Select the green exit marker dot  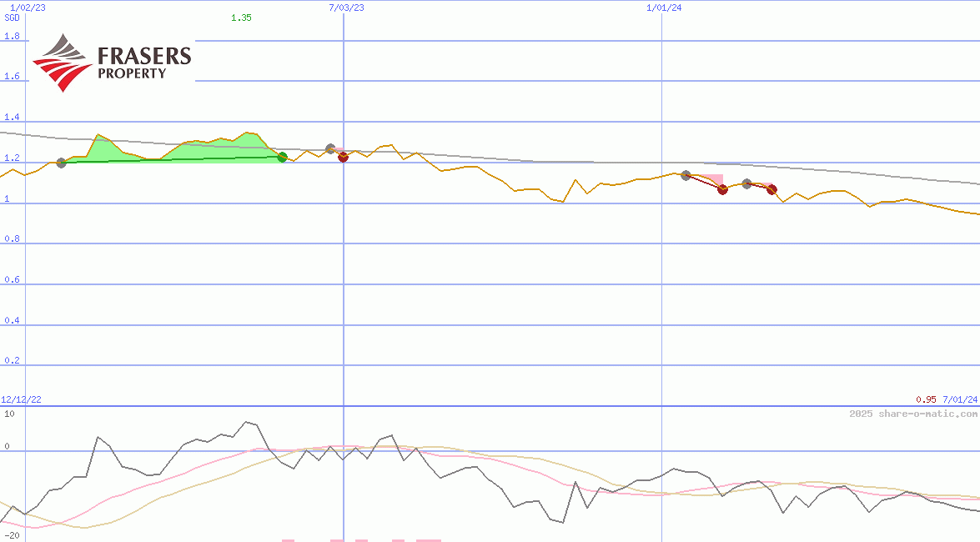tap(282, 157)
